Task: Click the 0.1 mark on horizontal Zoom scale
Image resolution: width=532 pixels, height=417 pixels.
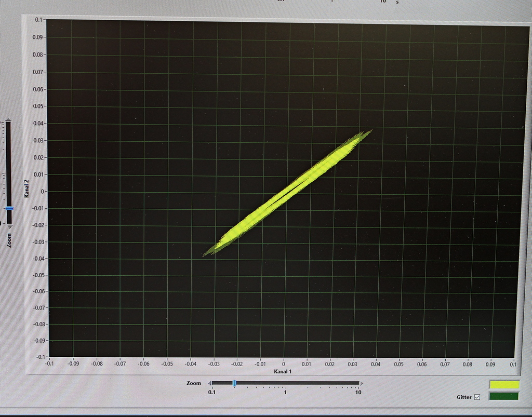Action: pos(212,392)
